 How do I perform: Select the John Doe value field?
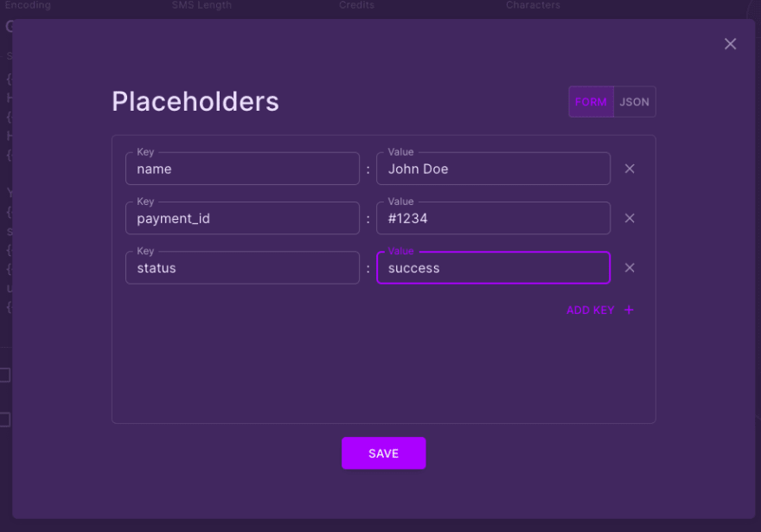[x=493, y=168]
